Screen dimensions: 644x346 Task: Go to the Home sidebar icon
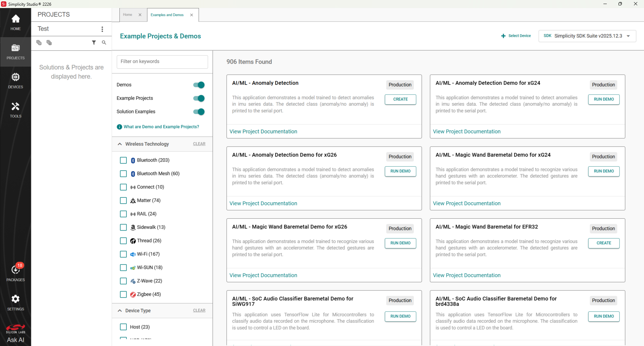pyautogui.click(x=15, y=22)
